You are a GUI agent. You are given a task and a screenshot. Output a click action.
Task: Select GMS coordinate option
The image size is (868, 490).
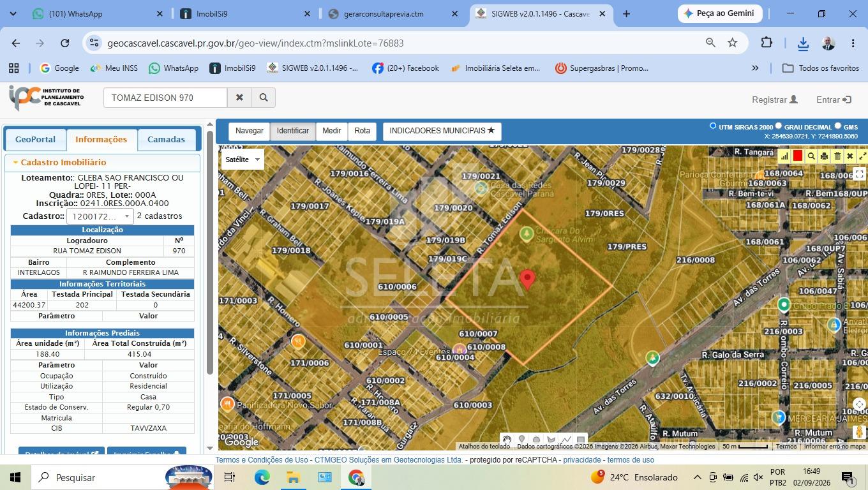click(838, 126)
